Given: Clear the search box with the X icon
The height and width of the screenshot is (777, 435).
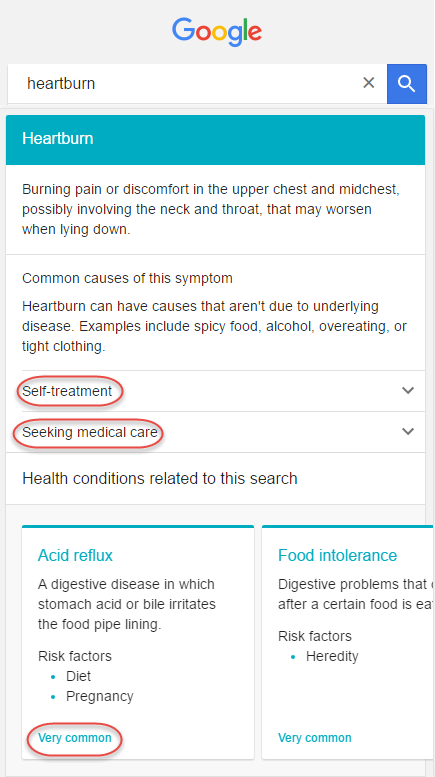Looking at the screenshot, I should pyautogui.click(x=369, y=83).
